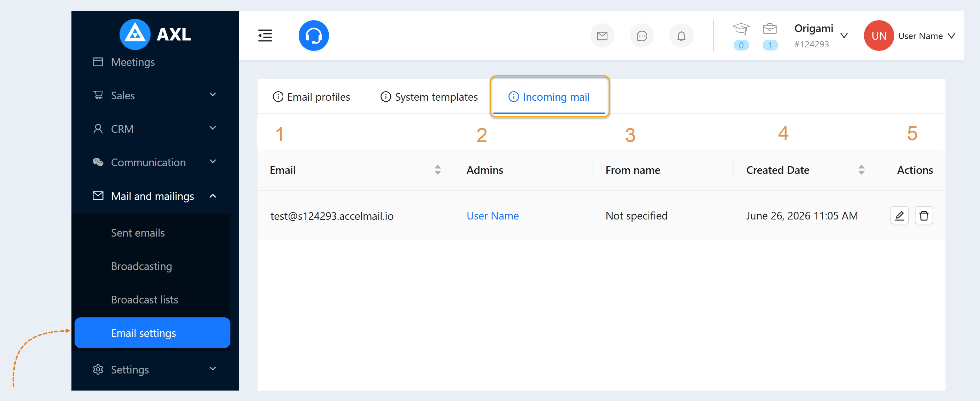Sort the table by Created Date column
The height and width of the screenshot is (401, 980).
(861, 170)
